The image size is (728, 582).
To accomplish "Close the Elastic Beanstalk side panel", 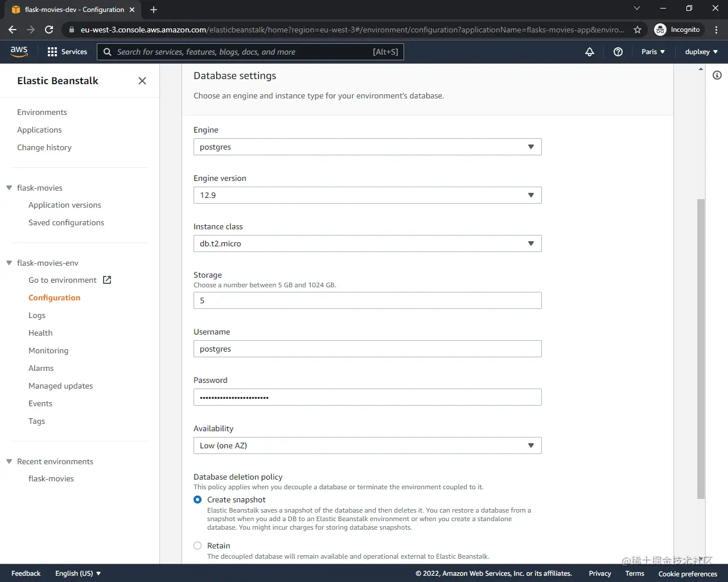I will pos(142,81).
